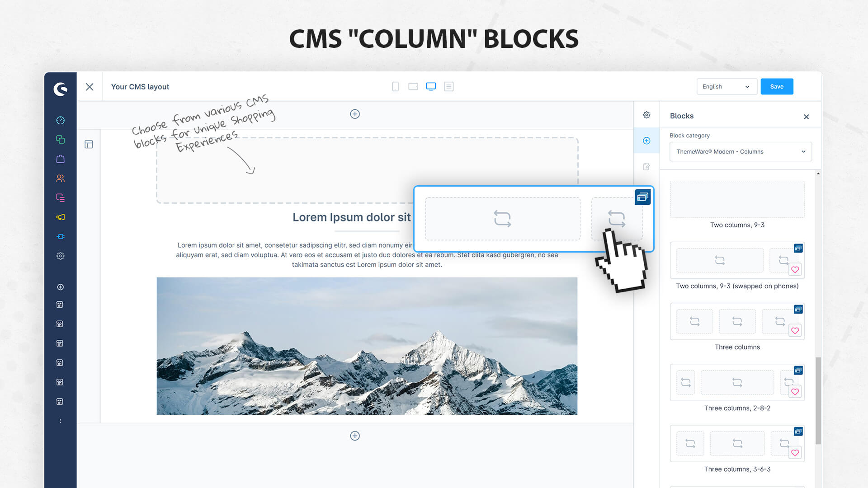Click the Save button

pos(776,86)
